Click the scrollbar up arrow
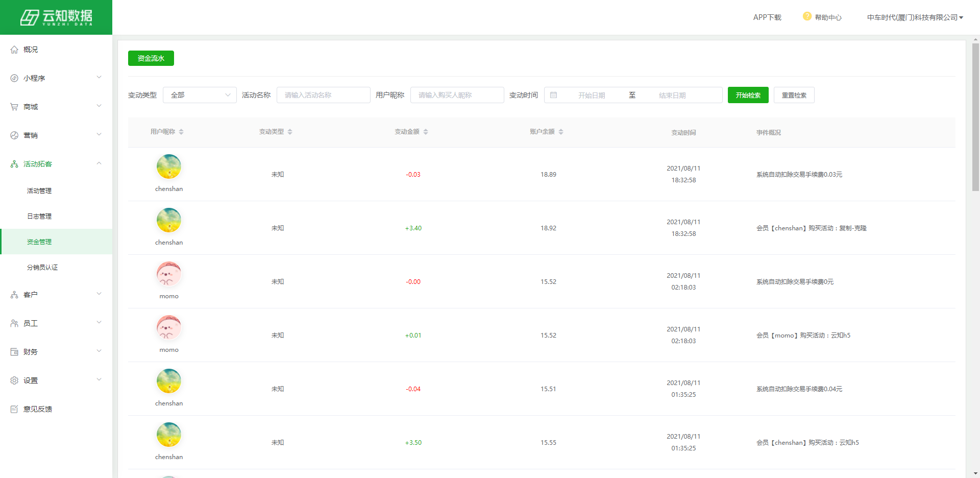 [x=975, y=39]
